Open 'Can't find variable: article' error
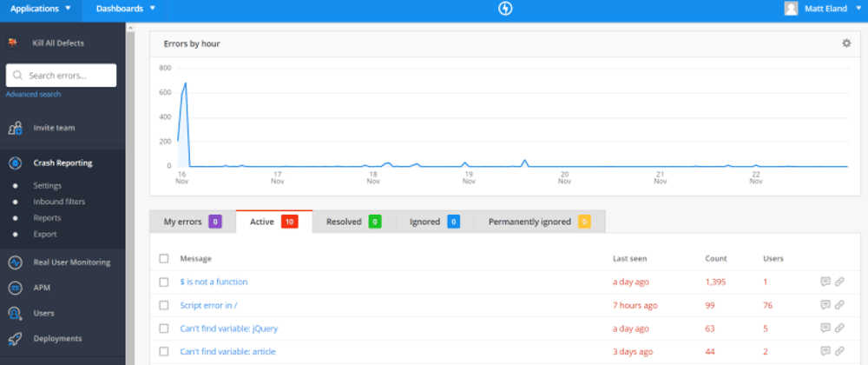 [x=227, y=352]
